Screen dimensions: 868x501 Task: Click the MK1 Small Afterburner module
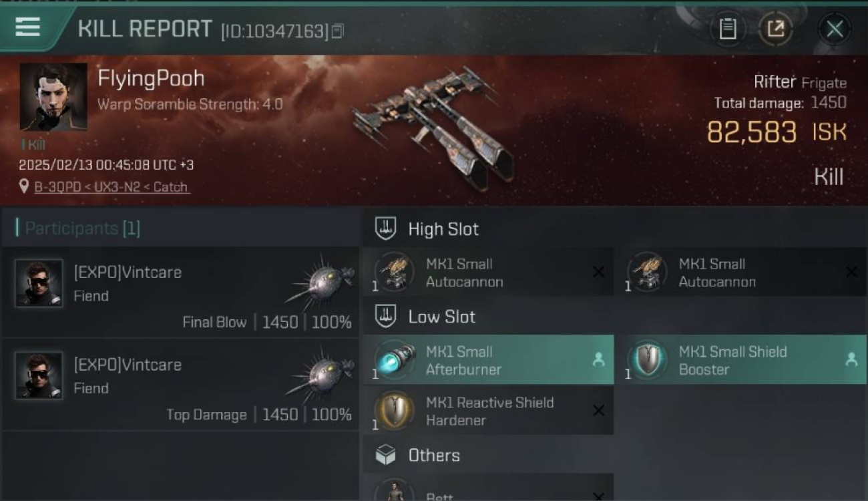489,360
